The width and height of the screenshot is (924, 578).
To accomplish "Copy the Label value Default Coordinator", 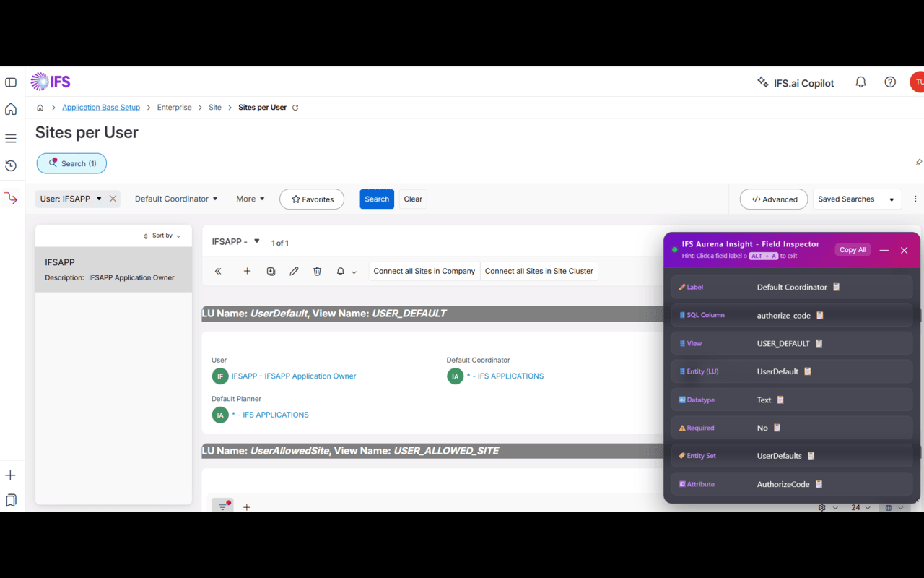I will 837,287.
